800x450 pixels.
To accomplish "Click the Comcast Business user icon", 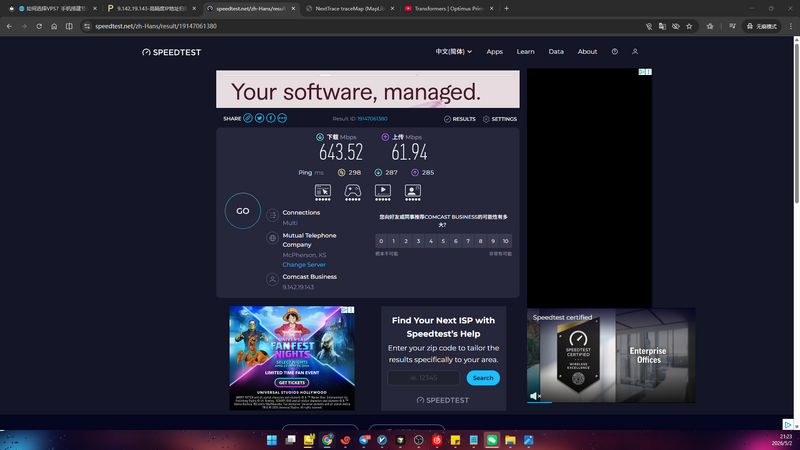I will click(272, 279).
